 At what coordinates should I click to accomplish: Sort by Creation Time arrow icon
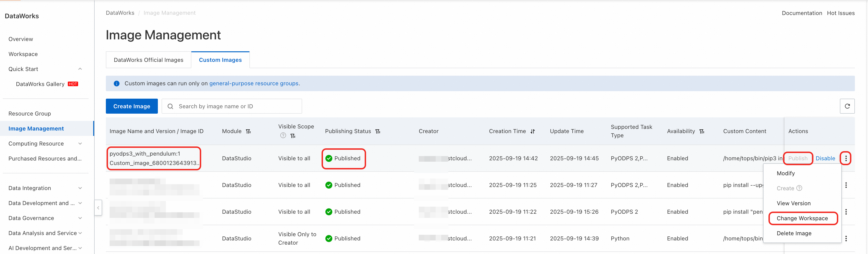(x=532, y=131)
